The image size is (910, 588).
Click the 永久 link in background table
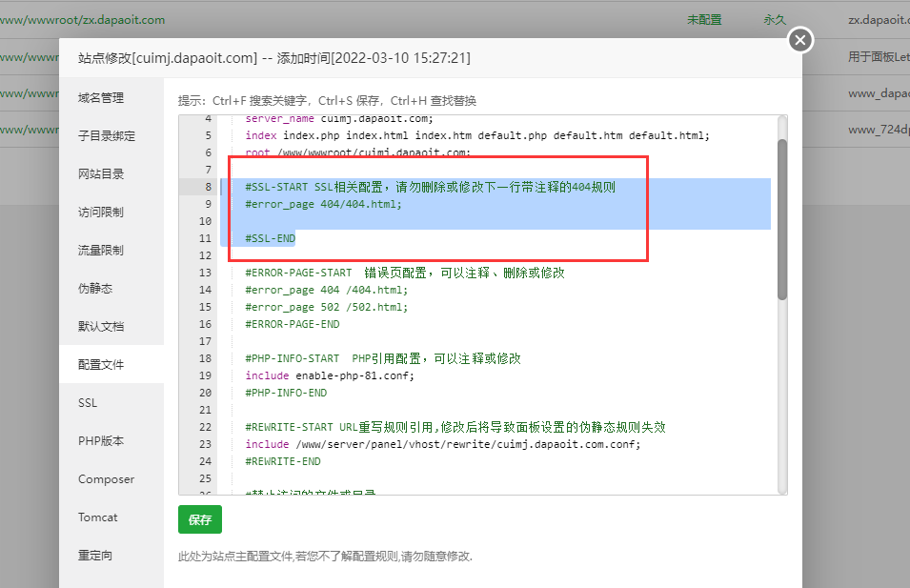tap(775, 20)
